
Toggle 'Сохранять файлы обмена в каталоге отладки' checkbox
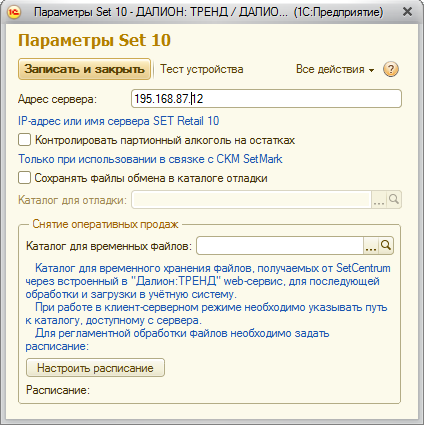pyautogui.click(x=24, y=178)
